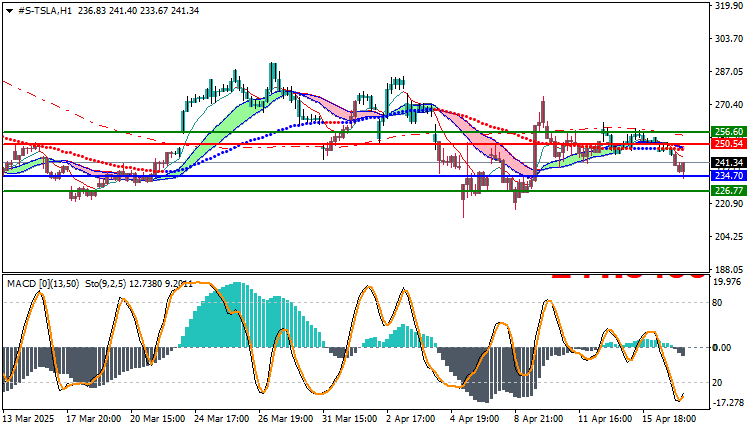Click the red 250.54 price label
This screenshot has height=430, width=750.
728,143
